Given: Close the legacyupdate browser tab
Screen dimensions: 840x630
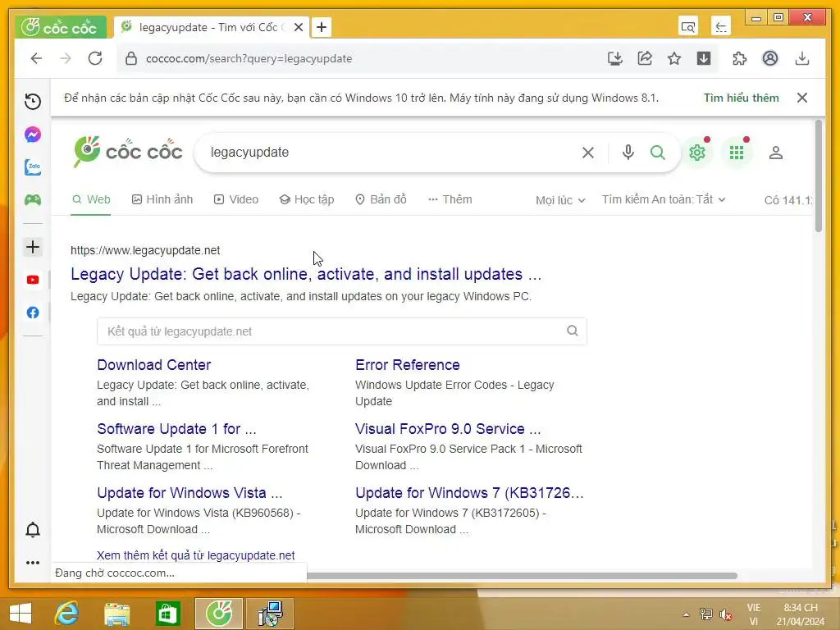Looking at the screenshot, I should 299,27.
